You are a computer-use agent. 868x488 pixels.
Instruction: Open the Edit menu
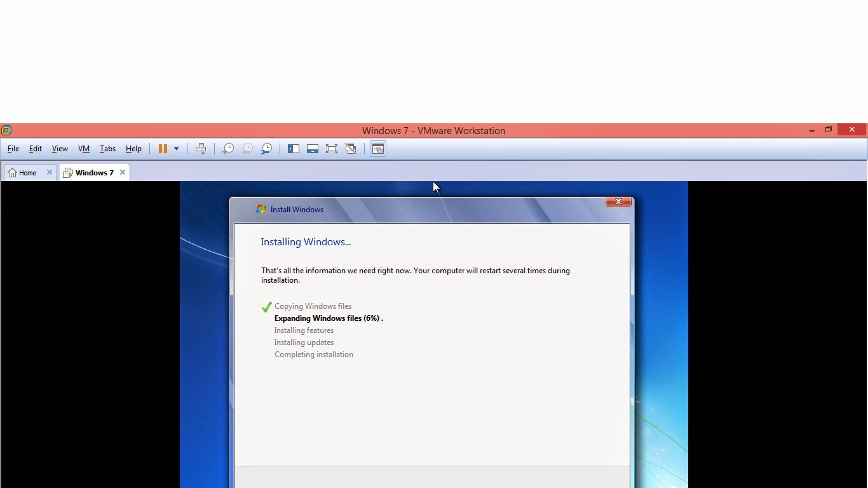36,149
